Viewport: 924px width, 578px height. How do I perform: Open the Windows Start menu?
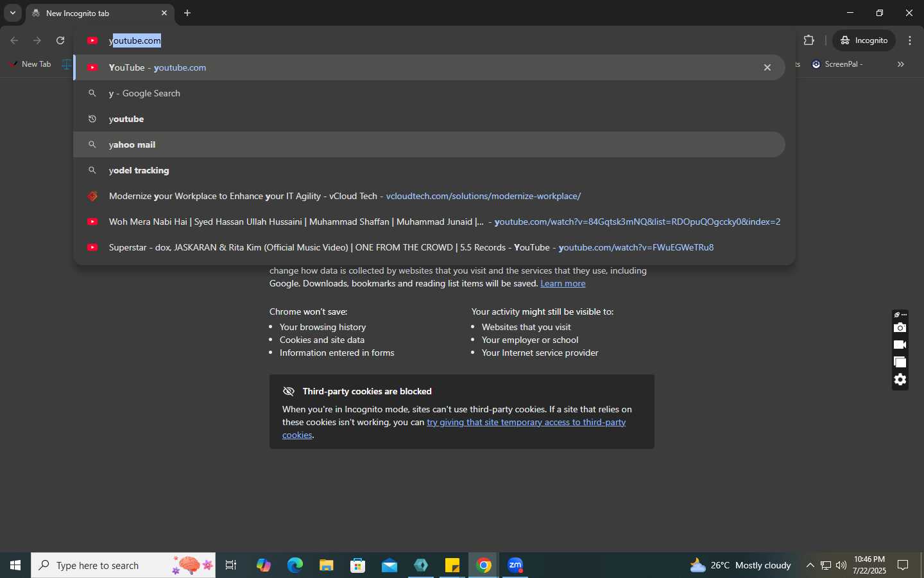pos(15,565)
